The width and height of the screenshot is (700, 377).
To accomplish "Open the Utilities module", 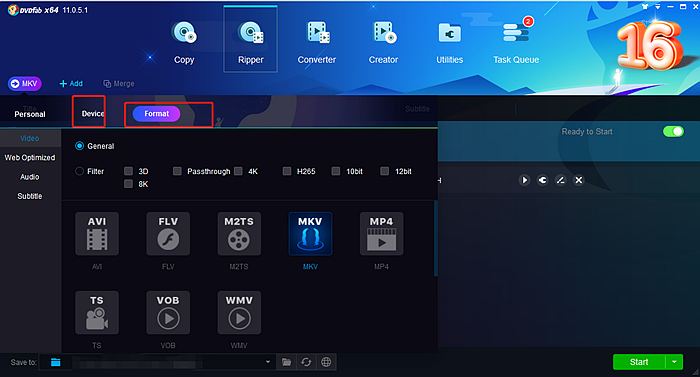I will point(450,42).
